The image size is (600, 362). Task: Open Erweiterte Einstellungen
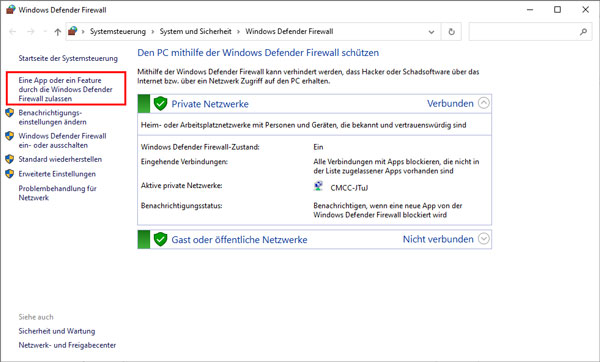[57, 174]
